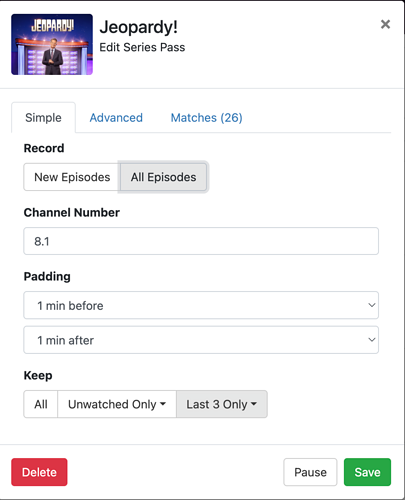This screenshot has height=500, width=405.
Task: Close the Edit Series Pass dialog
Action: (385, 24)
